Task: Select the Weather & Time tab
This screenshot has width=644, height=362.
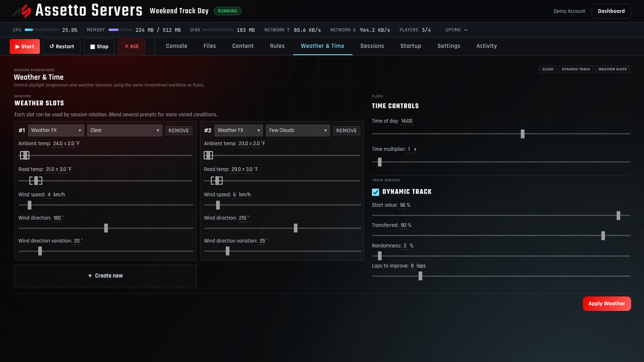Action: tap(322, 46)
